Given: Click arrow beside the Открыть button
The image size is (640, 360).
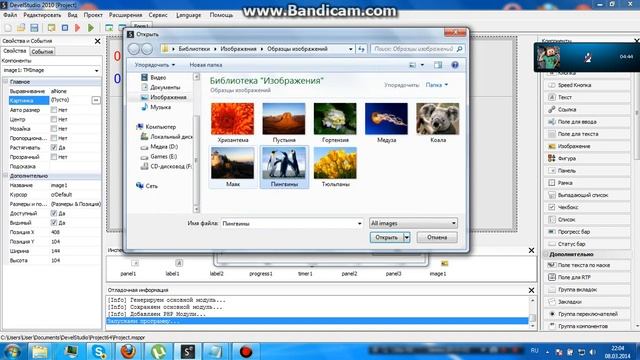Looking at the screenshot, I should 407,238.
